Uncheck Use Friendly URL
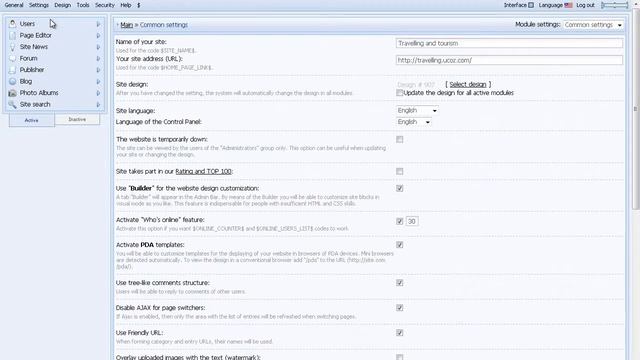This screenshot has width=640, height=360. tap(400, 333)
